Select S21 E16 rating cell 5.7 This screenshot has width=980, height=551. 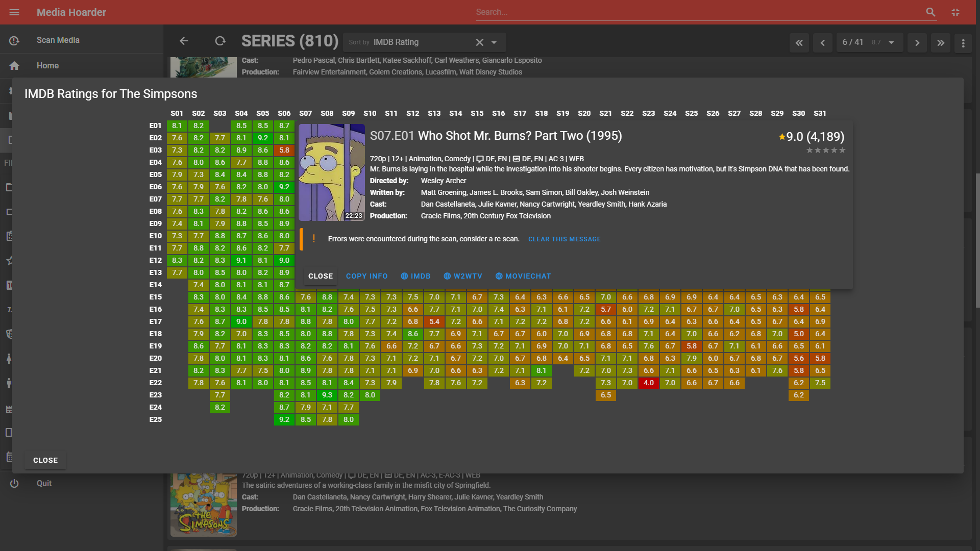coord(606,309)
